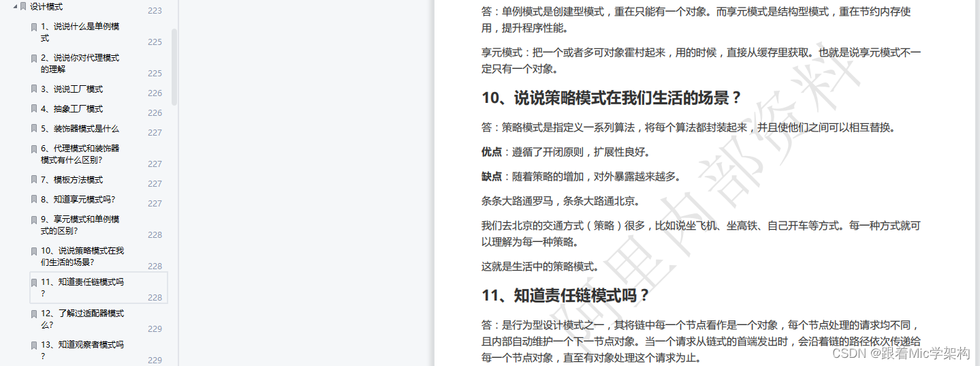The width and height of the screenshot is (980, 366).
Task: Jump to 2、说说你对代理模式的理解
Action: click(80, 63)
